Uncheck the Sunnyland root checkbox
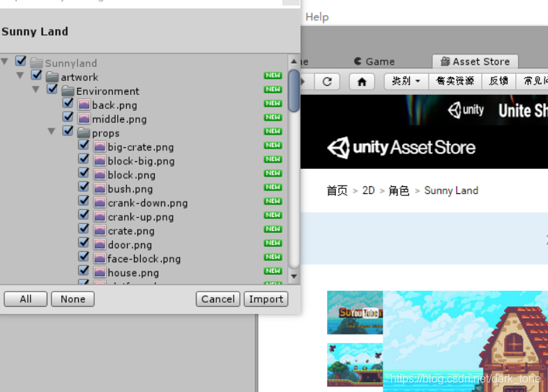Screen dimensions: 548x392 click(x=21, y=61)
